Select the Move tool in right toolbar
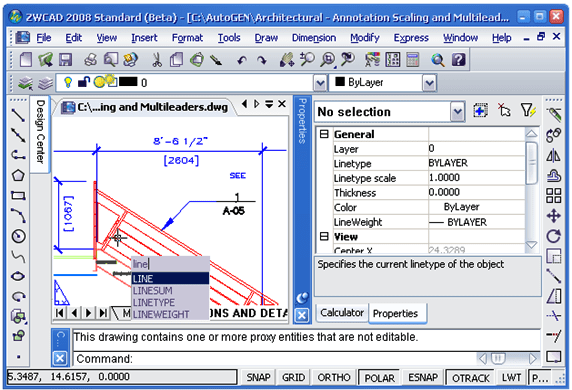572x390 pixels. 554,216
